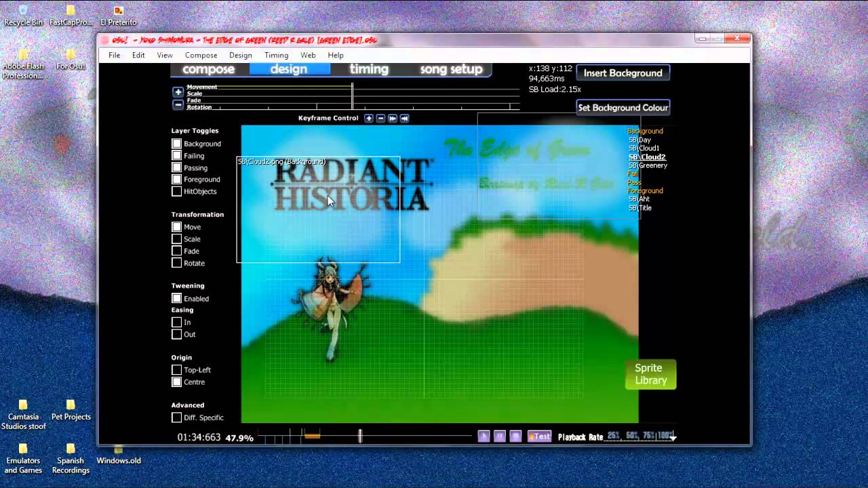Open the Help menu
Viewport: 868px width, 488px height.
(336, 55)
